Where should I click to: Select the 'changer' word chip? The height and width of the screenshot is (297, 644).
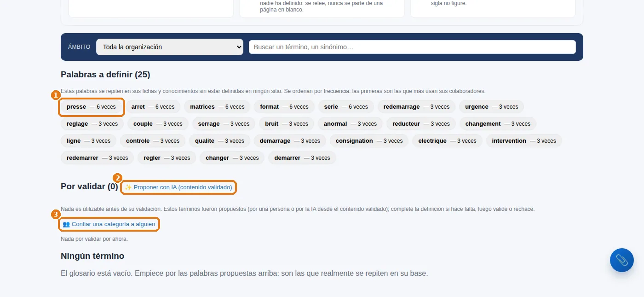coord(232,158)
